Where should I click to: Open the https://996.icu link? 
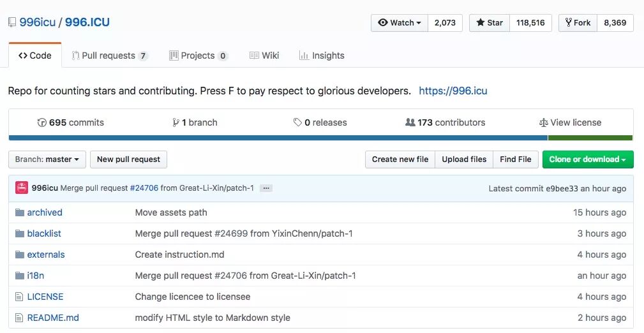pyautogui.click(x=453, y=91)
